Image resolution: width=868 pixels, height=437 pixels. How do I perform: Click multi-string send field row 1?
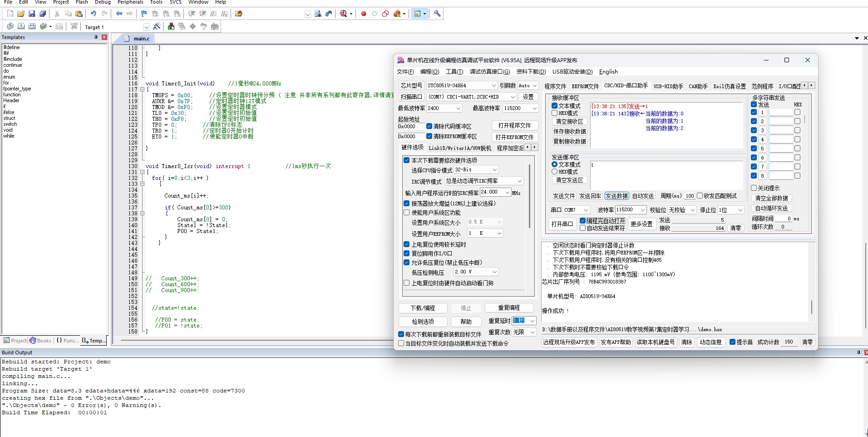tap(781, 112)
